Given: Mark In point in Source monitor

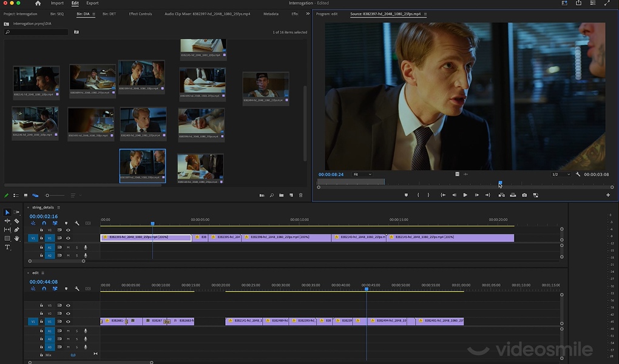Looking at the screenshot, I should pos(418,195).
